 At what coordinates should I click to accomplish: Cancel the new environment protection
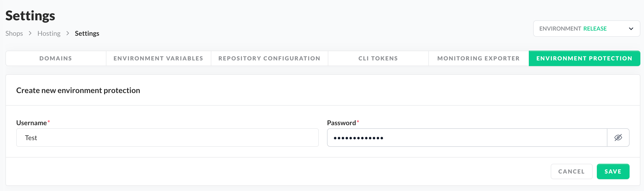571,171
